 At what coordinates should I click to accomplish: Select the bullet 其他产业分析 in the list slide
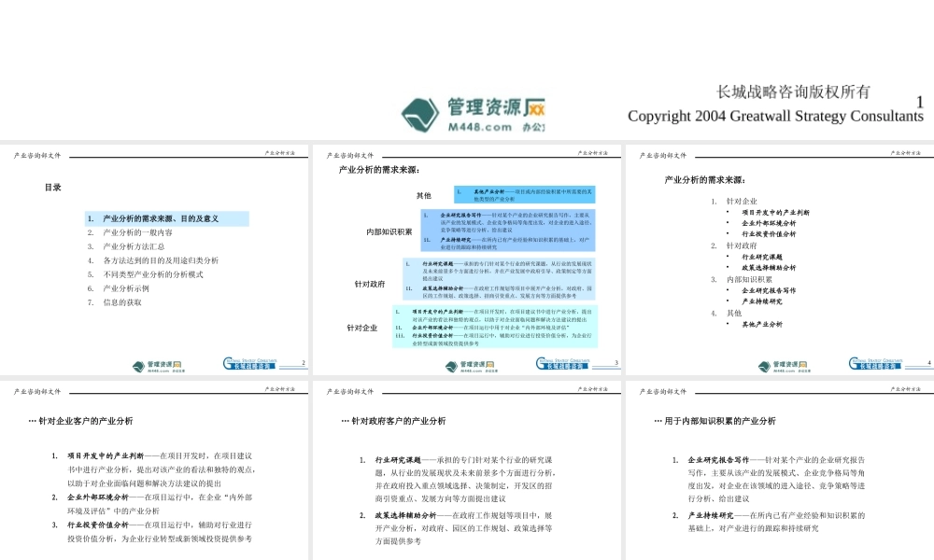(x=762, y=325)
